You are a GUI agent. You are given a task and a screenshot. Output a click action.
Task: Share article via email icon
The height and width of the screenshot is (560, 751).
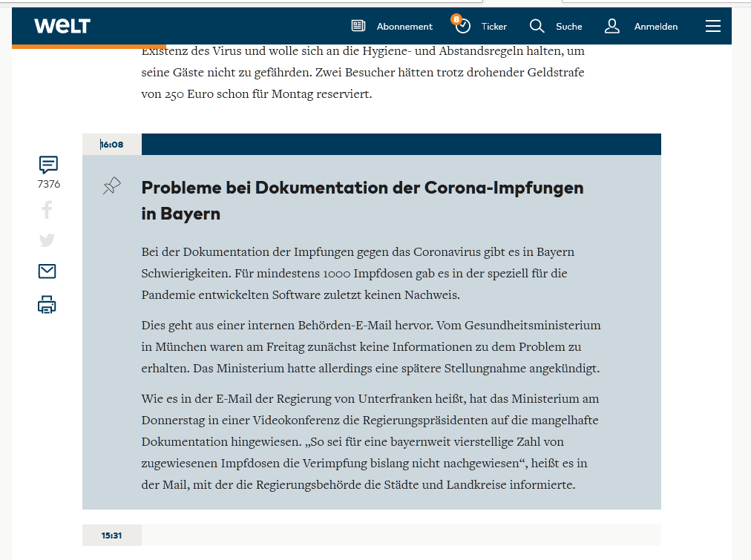(47, 271)
